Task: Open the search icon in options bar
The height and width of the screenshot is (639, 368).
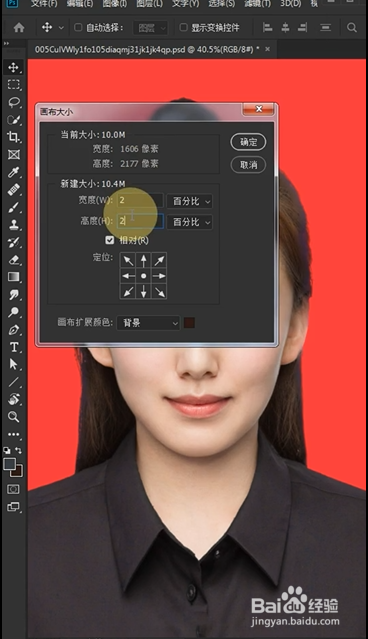Action: point(352,28)
